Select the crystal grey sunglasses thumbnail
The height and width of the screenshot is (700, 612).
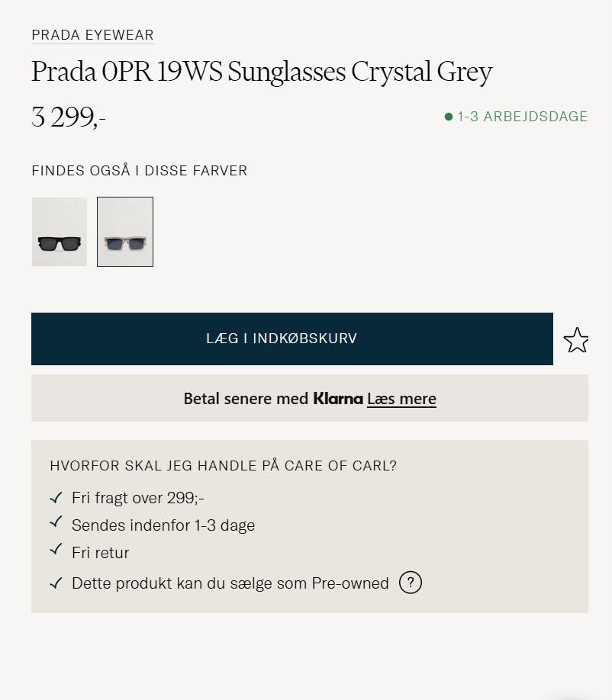click(x=125, y=232)
